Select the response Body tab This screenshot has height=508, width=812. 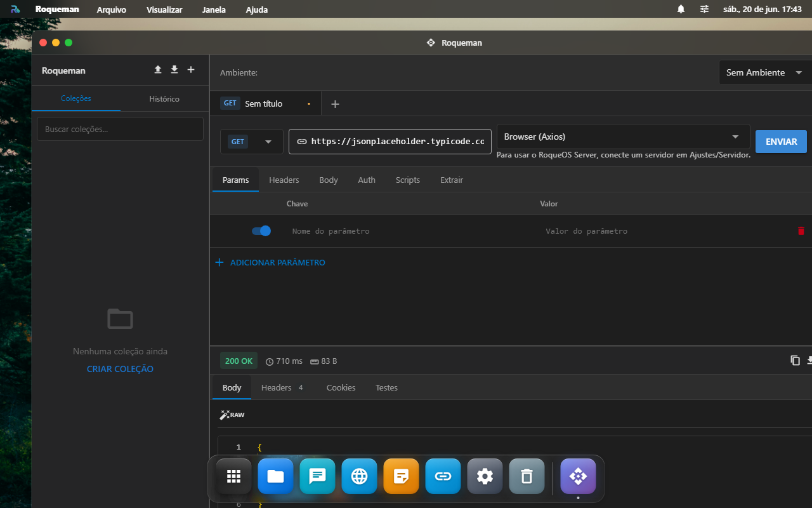pos(232,387)
